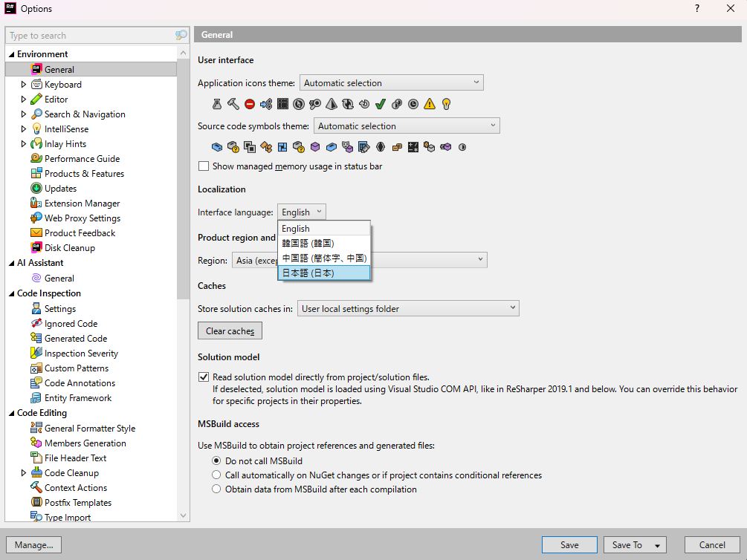Click the Updates green arrow icon
747x560 pixels.
[x=36, y=188]
